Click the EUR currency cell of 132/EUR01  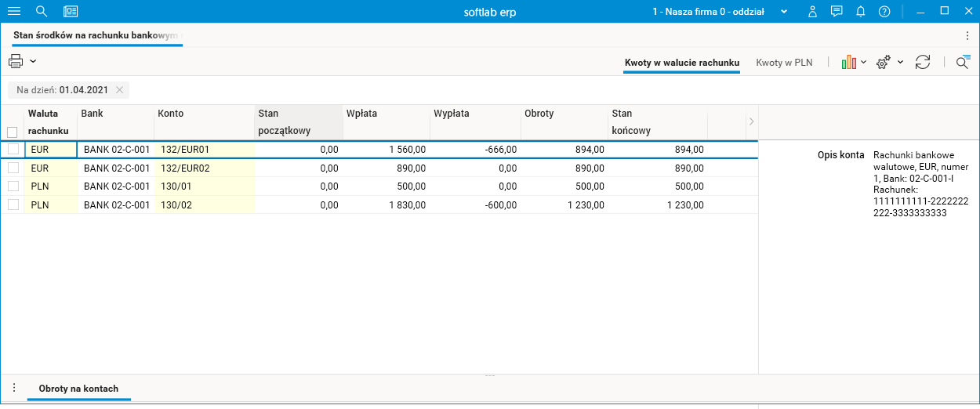50,149
